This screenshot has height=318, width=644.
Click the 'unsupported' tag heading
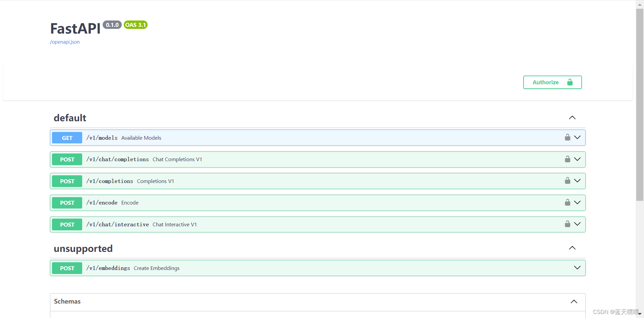click(x=83, y=249)
